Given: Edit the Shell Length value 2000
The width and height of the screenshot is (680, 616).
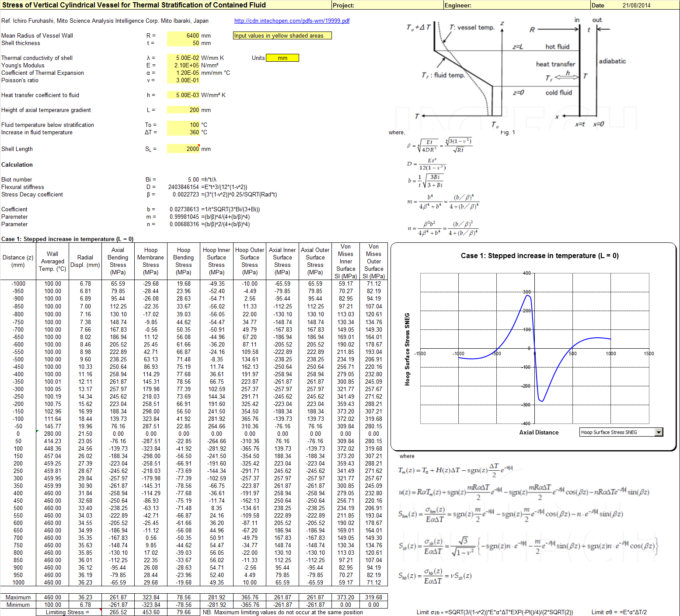Looking at the screenshot, I should [183, 149].
